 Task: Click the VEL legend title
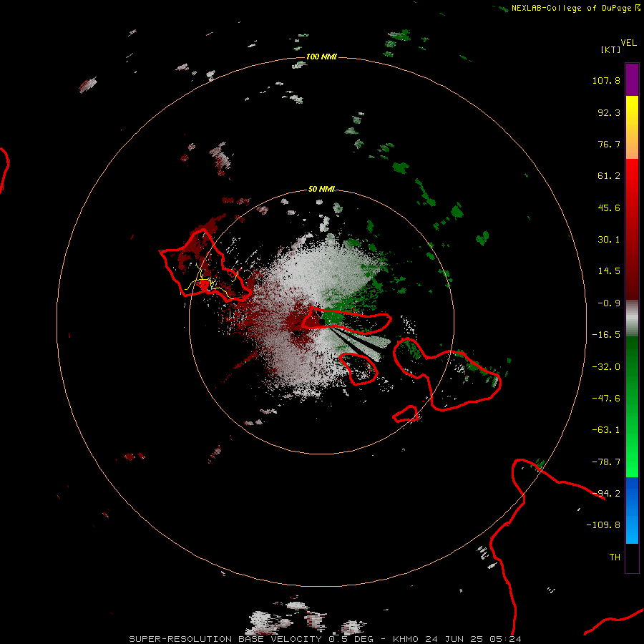tap(628, 43)
